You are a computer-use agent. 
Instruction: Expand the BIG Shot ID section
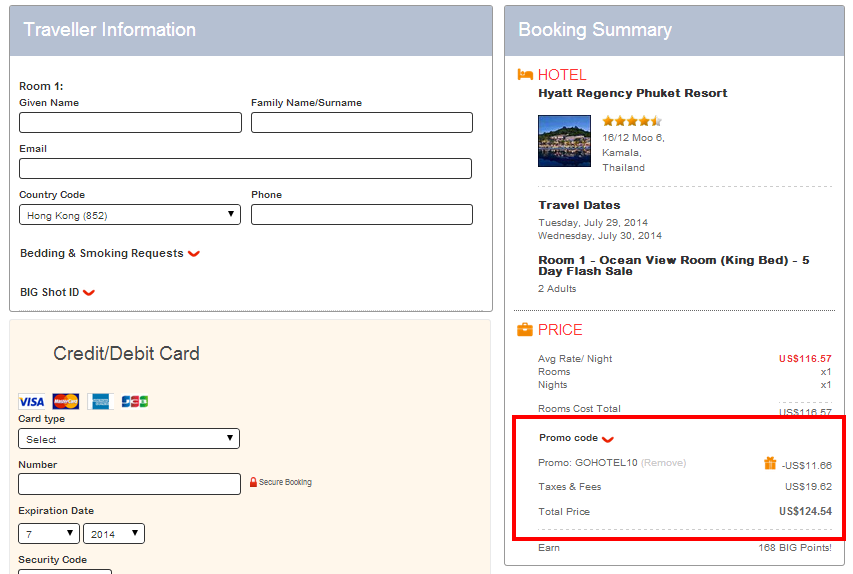pyautogui.click(x=57, y=292)
